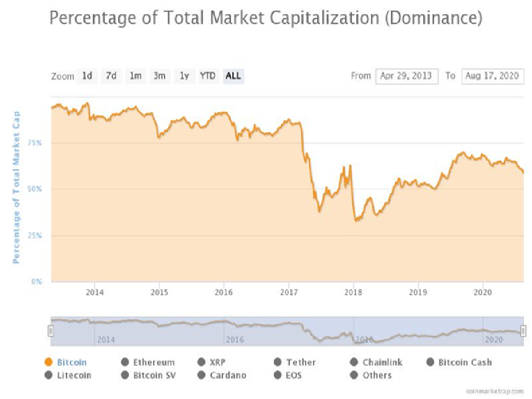
Task: Click the Litecoin legend marker
Action: 49,375
